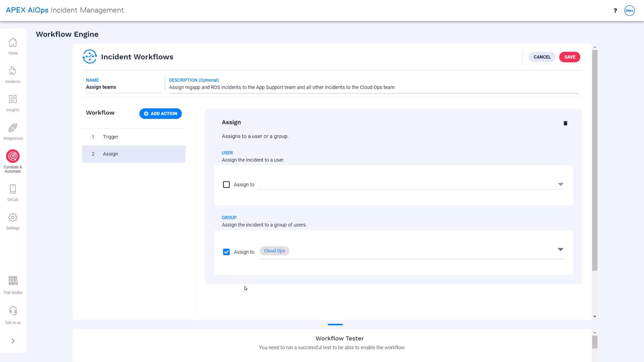
Task: Go to Insights dashboard icon
Action: 13,99
